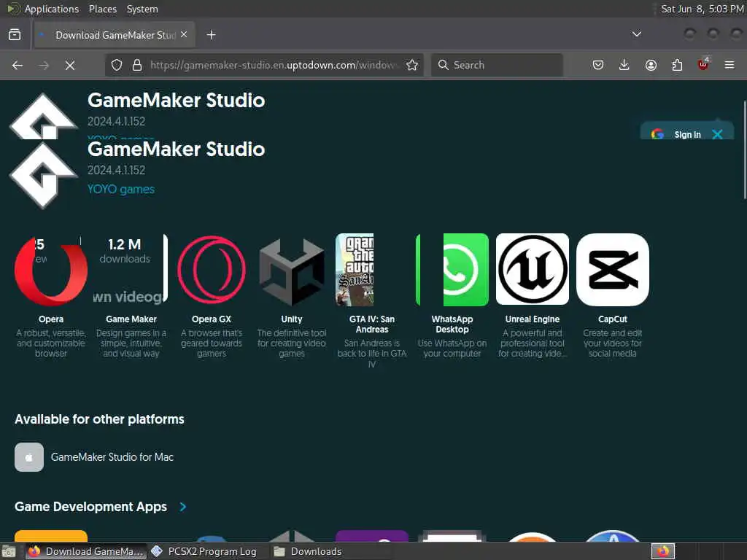Screen dimensions: 747x560
Task: Click the Game Maker app title
Action: 131,319
